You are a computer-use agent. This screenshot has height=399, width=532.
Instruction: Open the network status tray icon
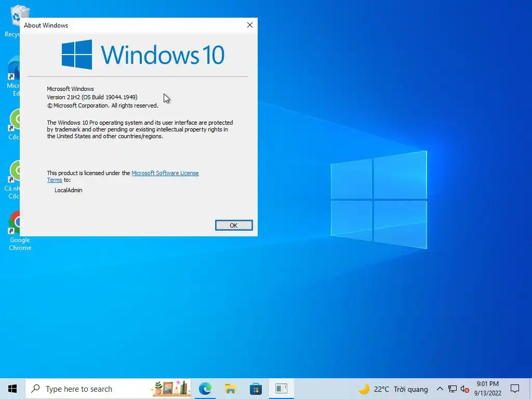click(453, 389)
